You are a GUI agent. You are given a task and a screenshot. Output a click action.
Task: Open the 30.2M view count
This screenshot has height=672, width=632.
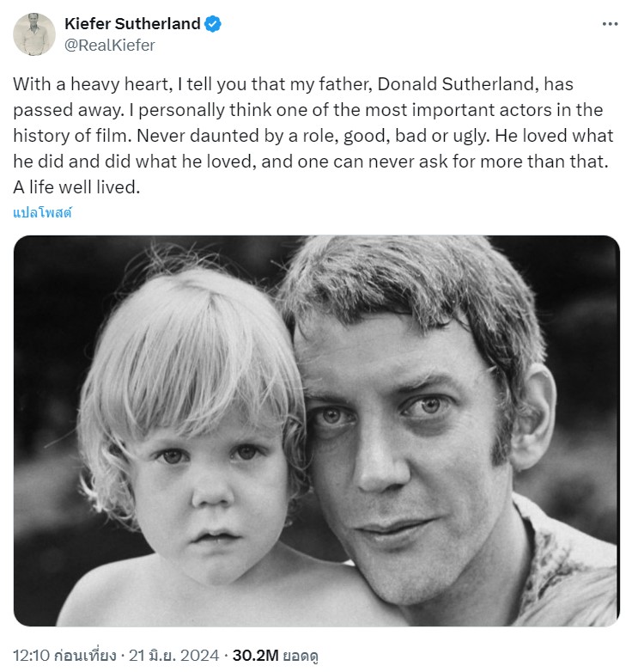point(253,656)
